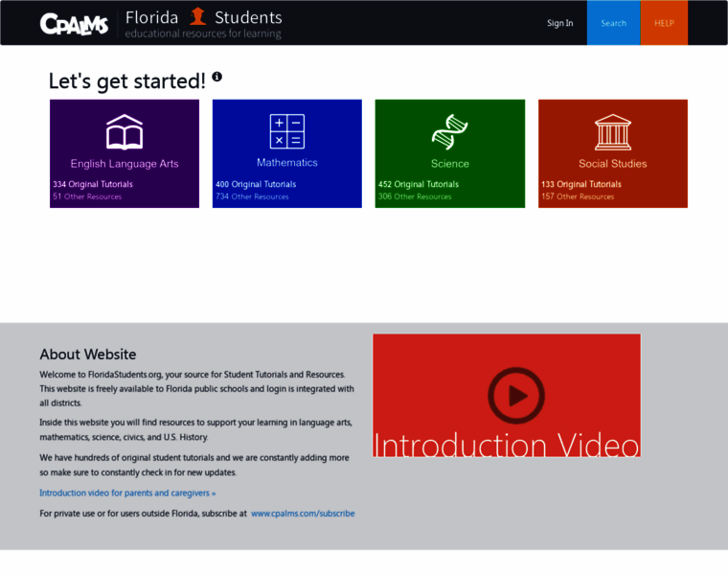This screenshot has height=575, width=728.
Task: Click 51 Other Resources text
Action: click(87, 196)
